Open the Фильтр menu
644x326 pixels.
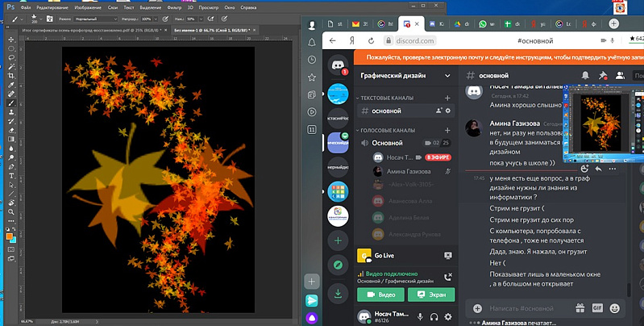coord(174,8)
